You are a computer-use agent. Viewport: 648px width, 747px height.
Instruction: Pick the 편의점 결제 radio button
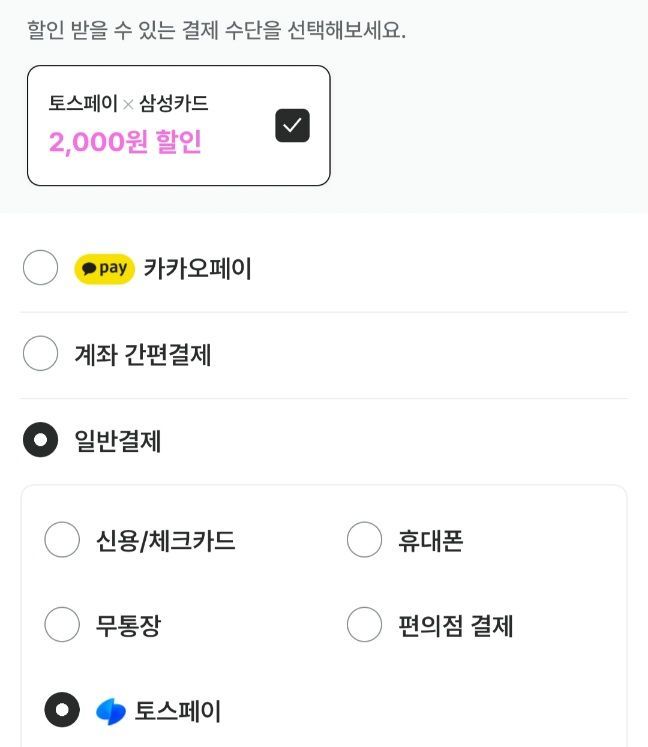[364, 625]
